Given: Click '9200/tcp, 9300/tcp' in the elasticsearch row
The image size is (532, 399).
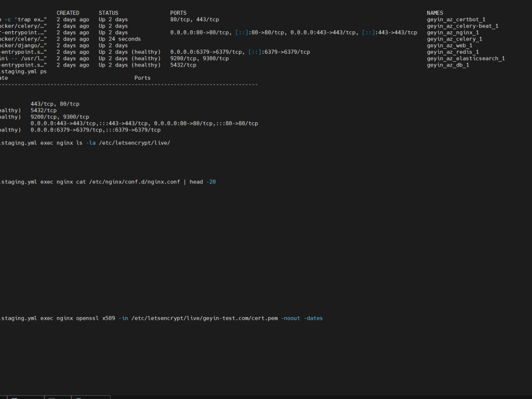Looking at the screenshot, I should click(x=199, y=59).
